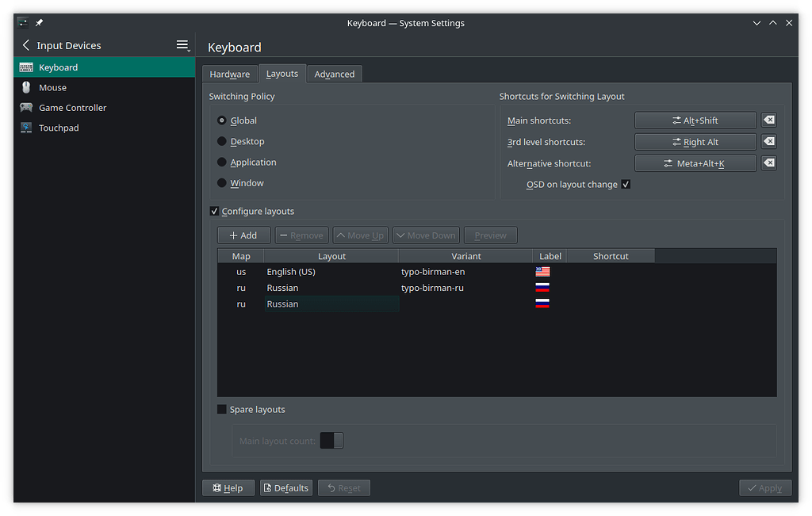
Task: Clear the Alt+Shift main shortcut
Action: coord(768,120)
